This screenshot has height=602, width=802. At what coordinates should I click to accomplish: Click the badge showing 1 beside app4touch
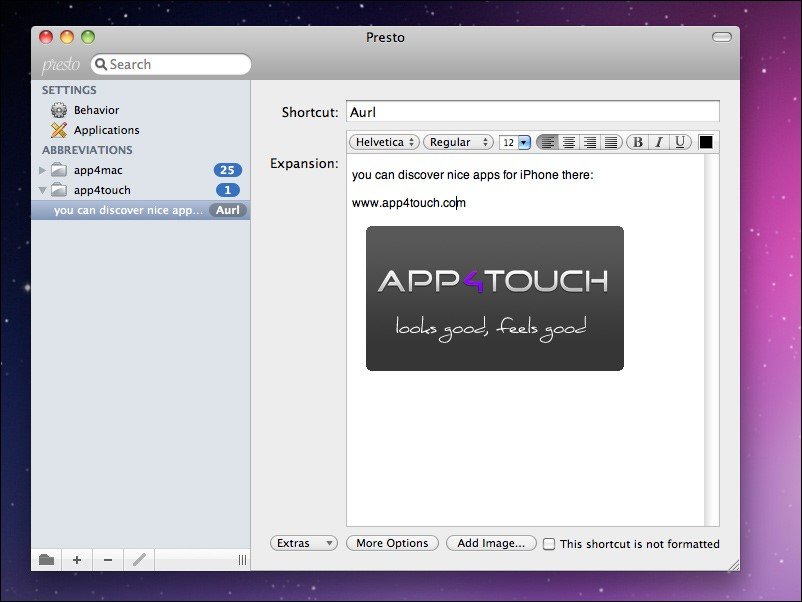[228, 190]
